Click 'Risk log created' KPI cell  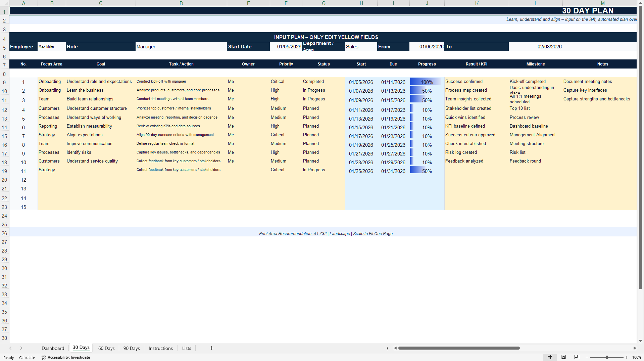tap(477, 152)
